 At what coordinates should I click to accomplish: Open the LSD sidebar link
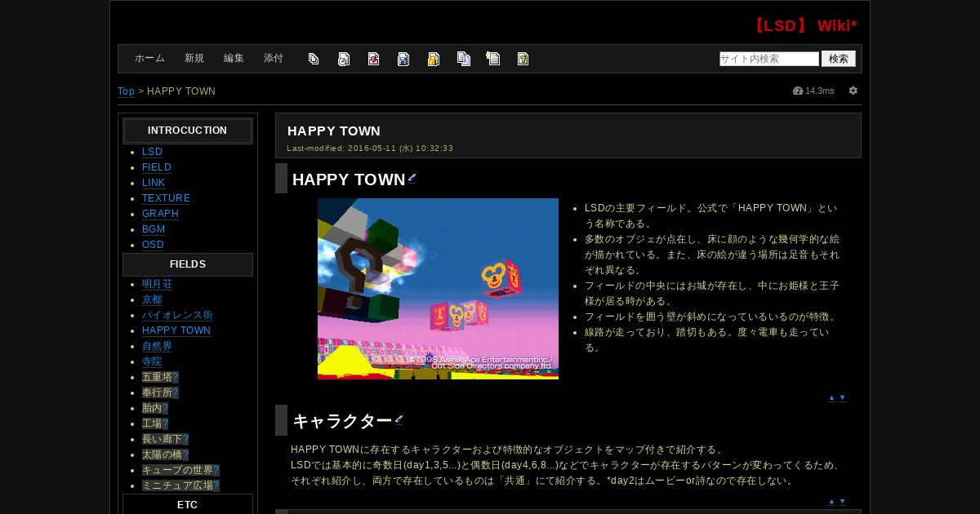click(x=152, y=152)
